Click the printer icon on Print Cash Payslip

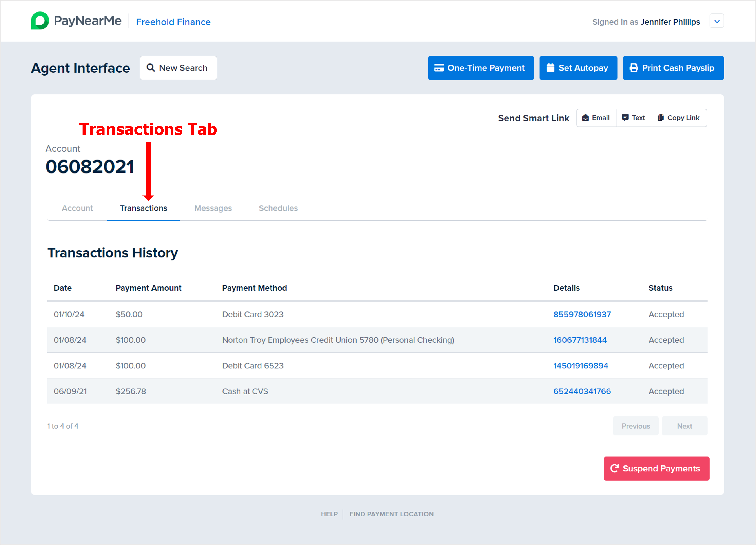point(634,68)
